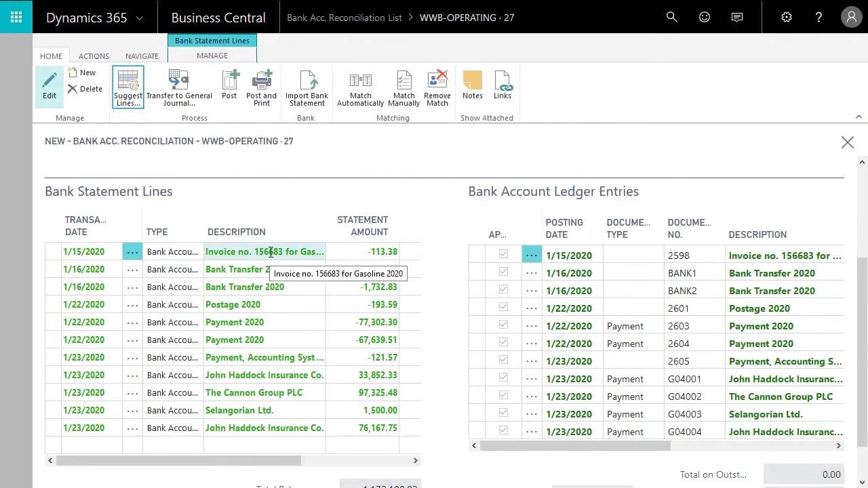868x488 pixels.
Task: Select Payment, Accounting Syst... statement description
Action: [x=264, y=357]
